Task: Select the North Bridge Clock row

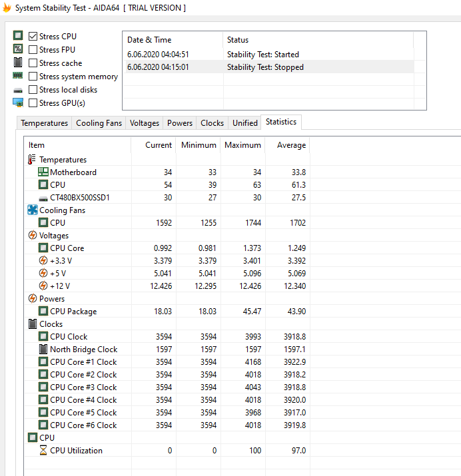Action: coord(167,349)
